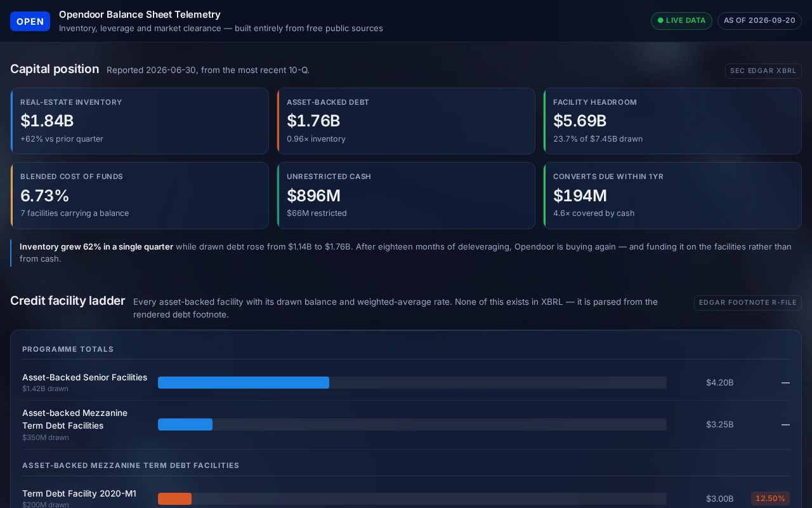Click the 4.6× covered by cash text
812x508 pixels.
tap(594, 213)
